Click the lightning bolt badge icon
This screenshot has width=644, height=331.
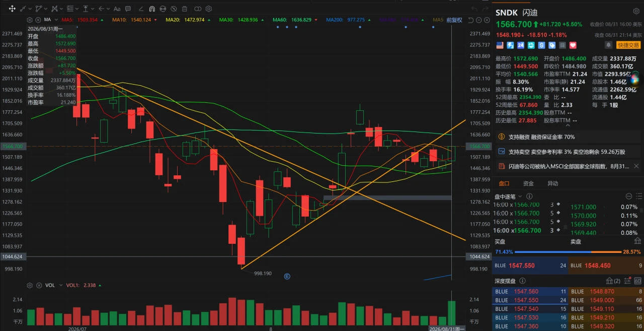pyautogui.click(x=510, y=45)
